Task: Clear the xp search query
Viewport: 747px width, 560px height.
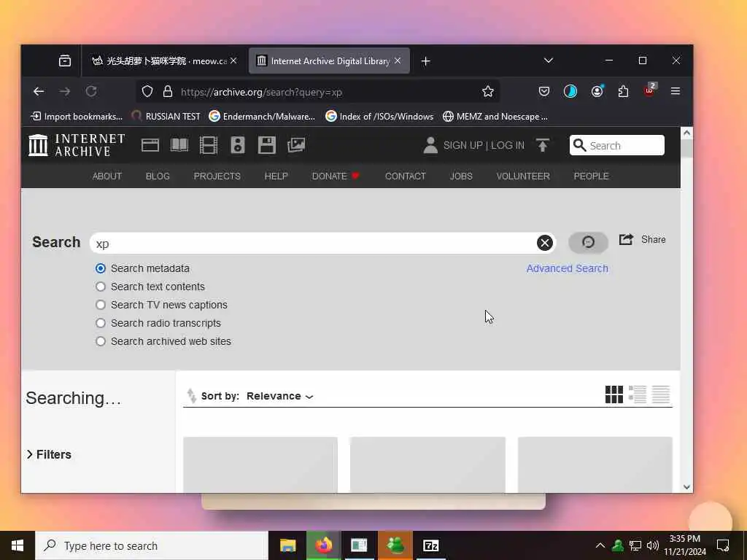Action: coord(544,243)
